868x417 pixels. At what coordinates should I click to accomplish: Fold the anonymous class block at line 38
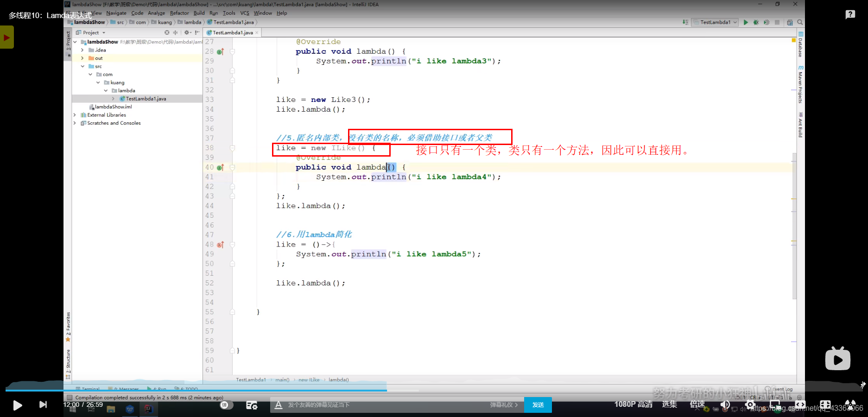pos(233,148)
